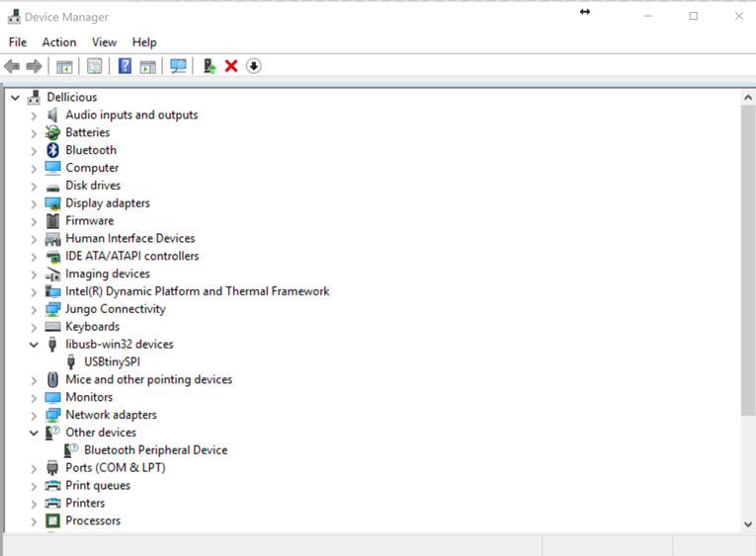Maximize the Device Manager window
This screenshot has width=756, height=556.
694,17
